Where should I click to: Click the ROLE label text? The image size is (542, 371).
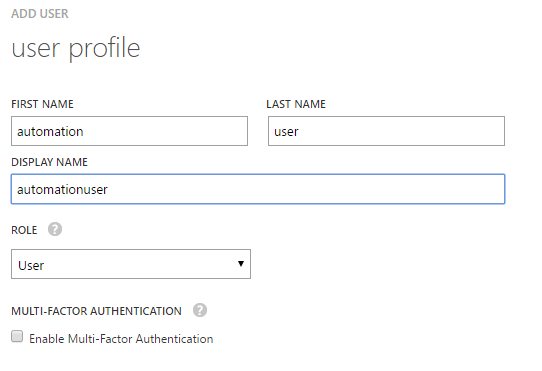click(x=24, y=230)
